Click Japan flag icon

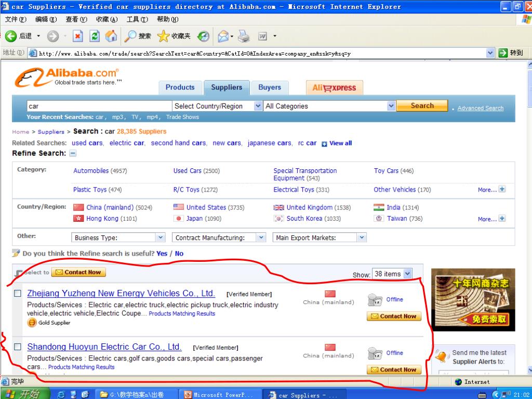[179, 218]
